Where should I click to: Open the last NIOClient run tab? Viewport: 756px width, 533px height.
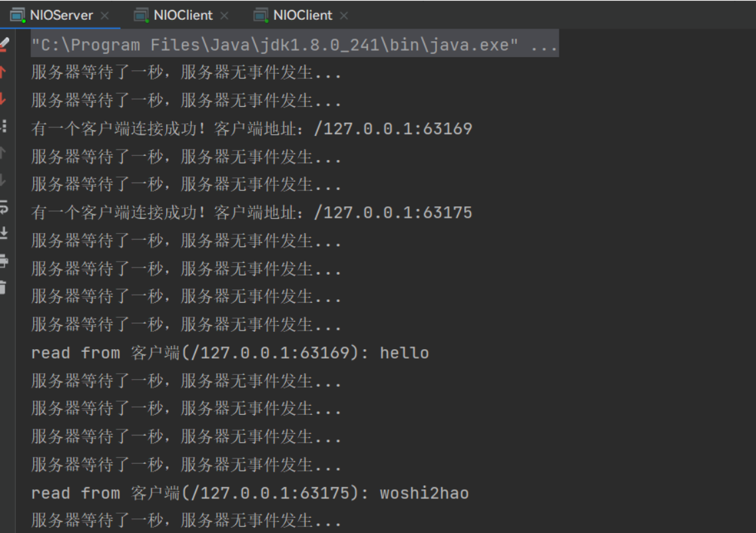[302, 15]
